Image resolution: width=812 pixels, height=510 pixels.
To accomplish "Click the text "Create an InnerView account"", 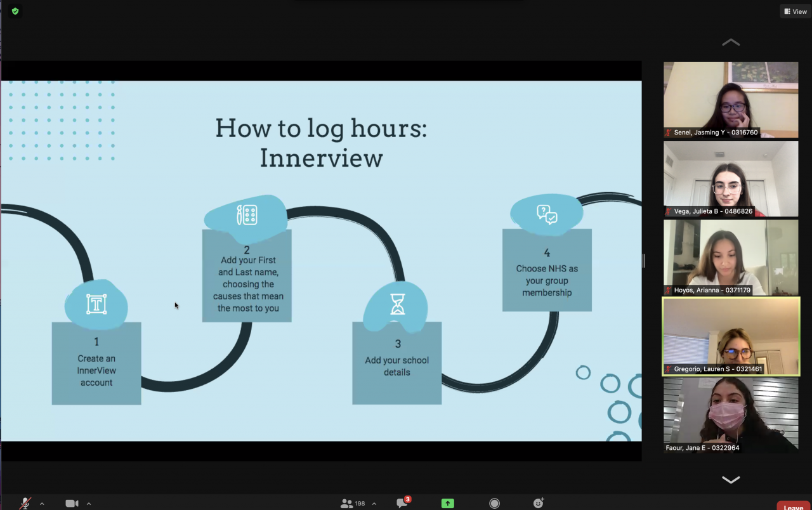I will (96, 370).
